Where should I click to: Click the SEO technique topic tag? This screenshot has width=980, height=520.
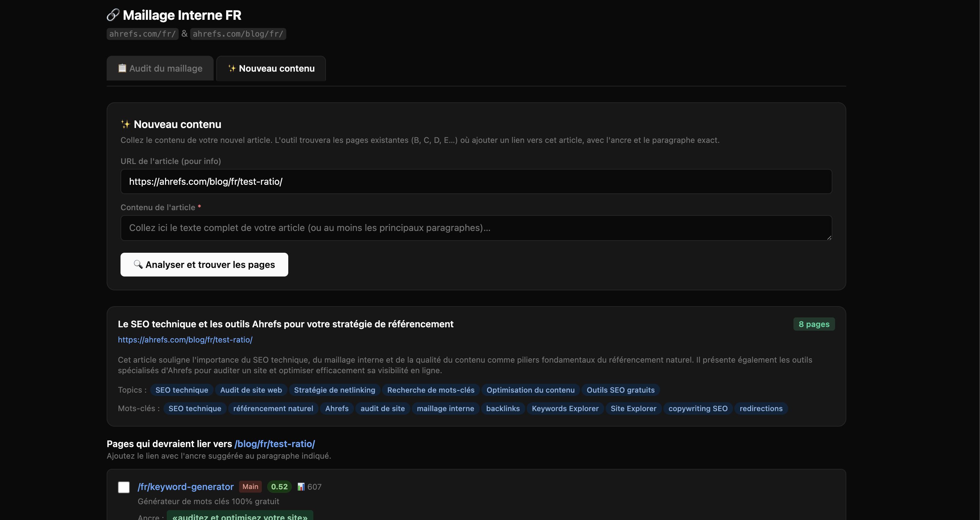[182, 390]
